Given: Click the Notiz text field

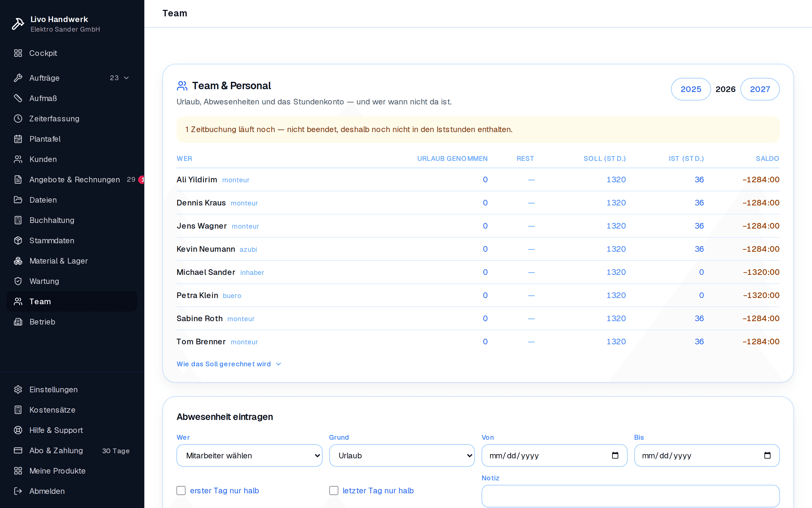Looking at the screenshot, I should tap(630, 496).
